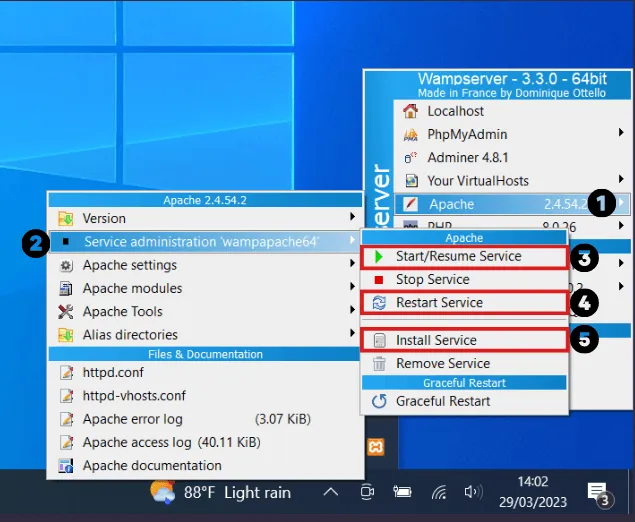
Task: Click the Remove Service trash icon
Action: (x=379, y=364)
